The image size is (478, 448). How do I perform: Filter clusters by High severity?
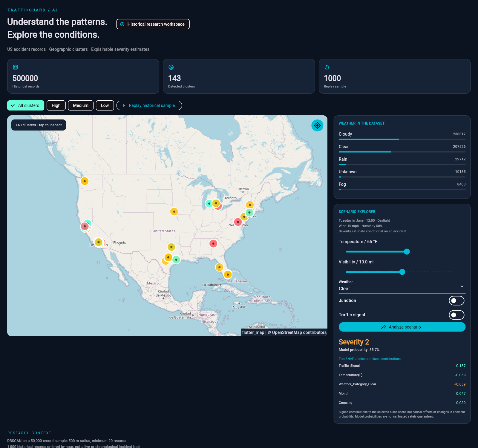pyautogui.click(x=56, y=105)
